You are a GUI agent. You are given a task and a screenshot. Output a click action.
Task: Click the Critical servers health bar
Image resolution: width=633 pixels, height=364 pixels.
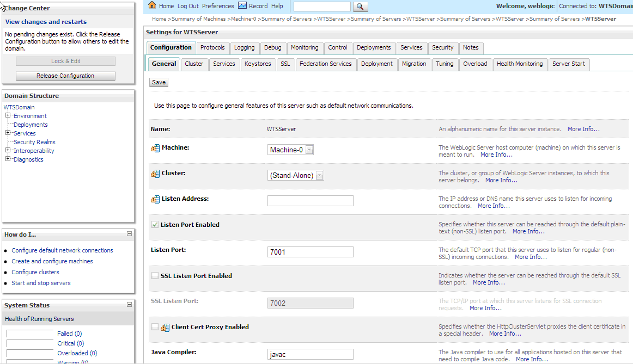pyautogui.click(x=30, y=343)
